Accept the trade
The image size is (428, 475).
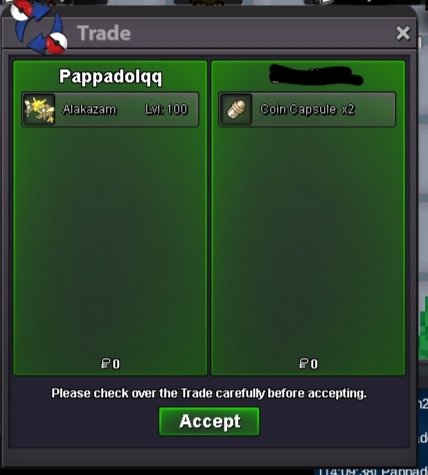(209, 421)
